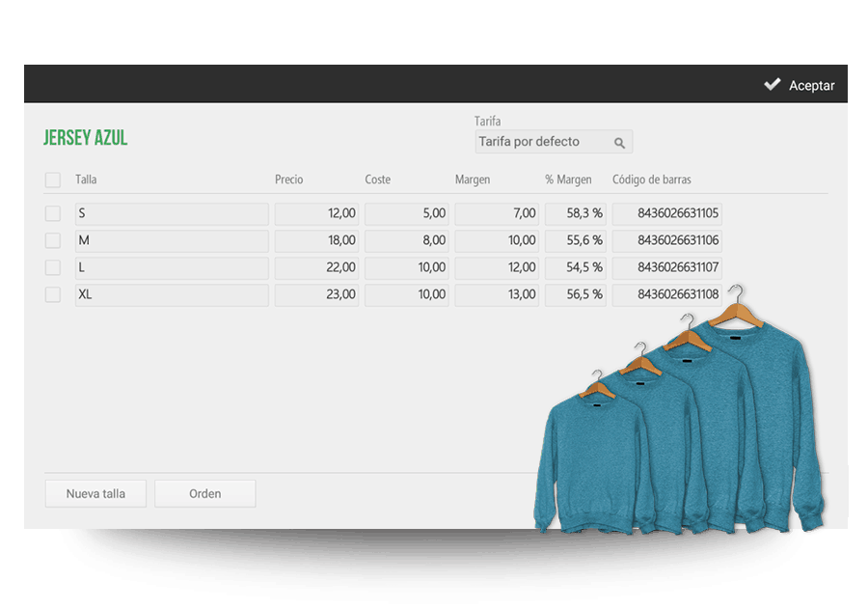Click the magnifier icon in Tarifa field

(x=619, y=143)
